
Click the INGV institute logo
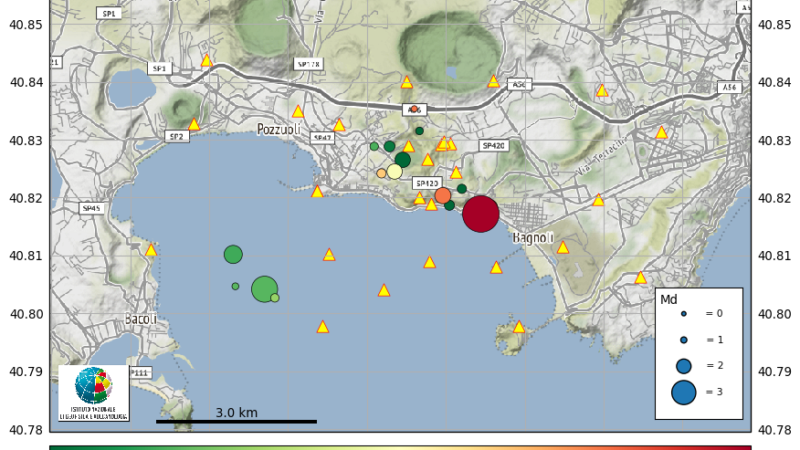tap(93, 393)
